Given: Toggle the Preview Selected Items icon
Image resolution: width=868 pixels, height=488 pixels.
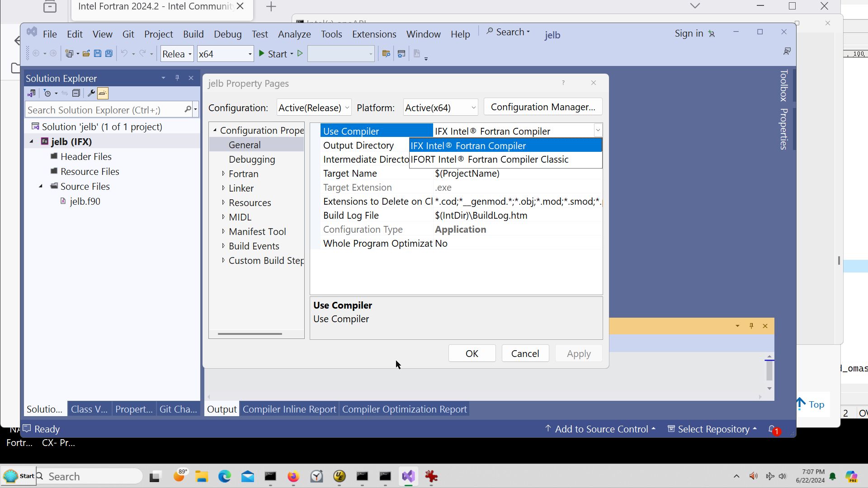Looking at the screenshot, I should pyautogui.click(x=103, y=94).
